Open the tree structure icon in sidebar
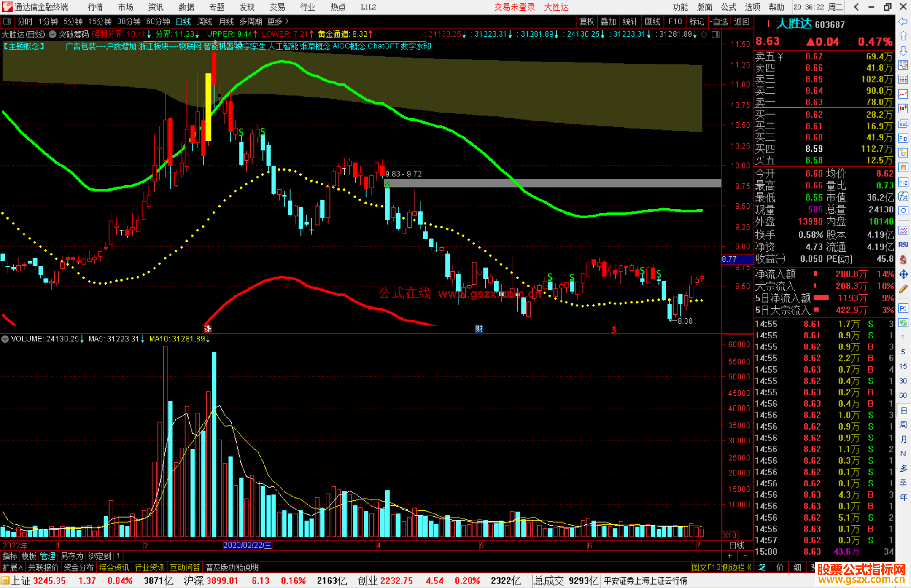Screen dimensions: 911x588 903,153
